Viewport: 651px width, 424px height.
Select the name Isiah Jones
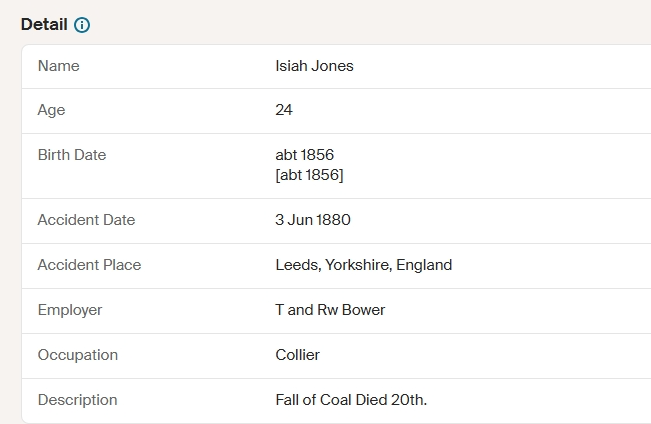pos(314,66)
